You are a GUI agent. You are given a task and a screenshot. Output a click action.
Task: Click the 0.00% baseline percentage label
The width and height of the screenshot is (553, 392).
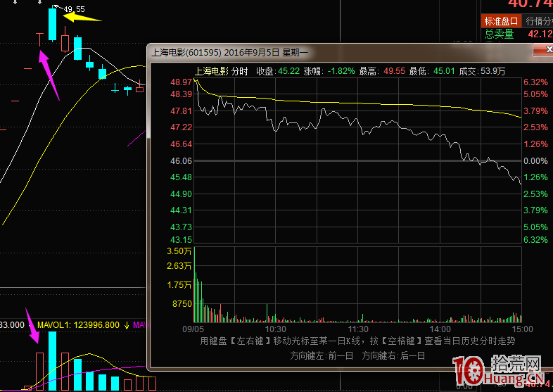[535, 161]
